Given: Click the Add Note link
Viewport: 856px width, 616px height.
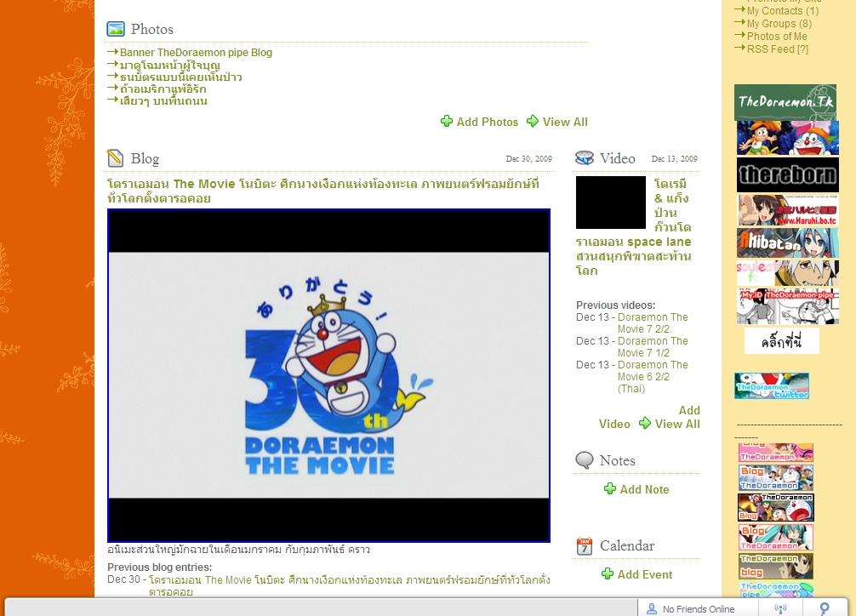Looking at the screenshot, I should click(644, 489).
